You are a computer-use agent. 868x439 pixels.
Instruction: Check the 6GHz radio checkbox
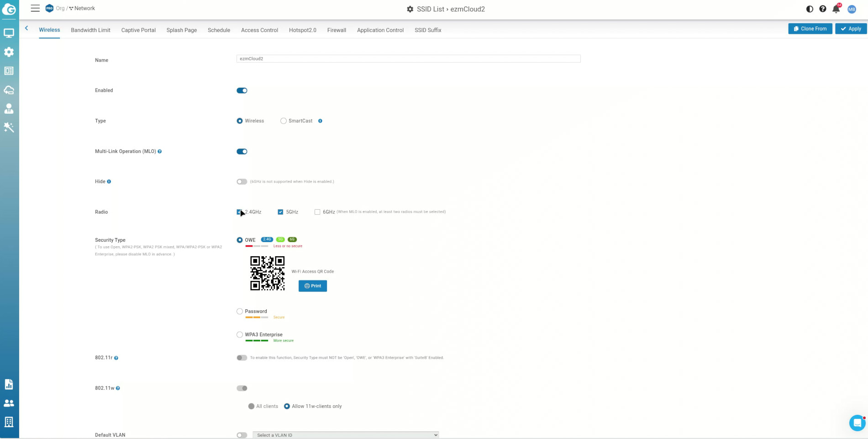click(317, 212)
